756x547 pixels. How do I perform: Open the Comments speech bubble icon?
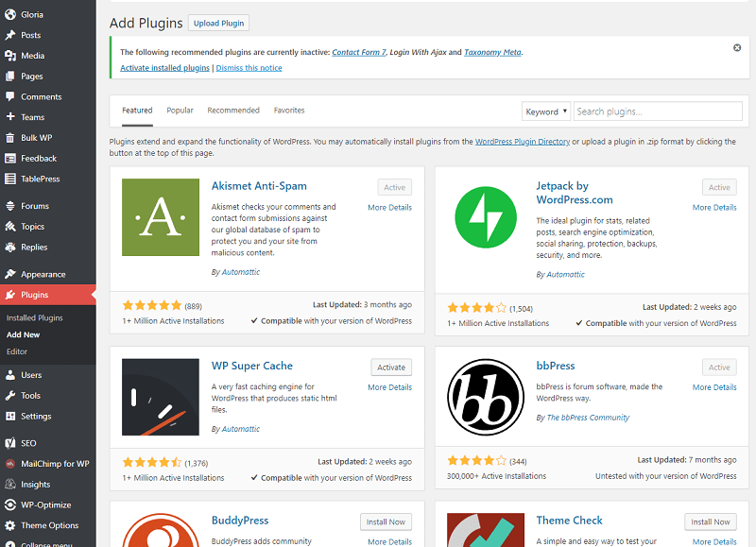[x=10, y=96]
